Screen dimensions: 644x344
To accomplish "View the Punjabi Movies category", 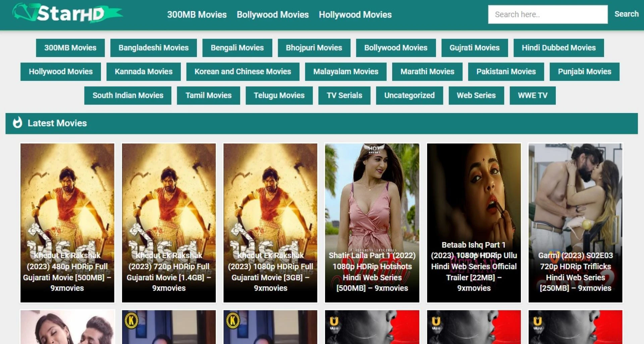I will pyautogui.click(x=585, y=71).
